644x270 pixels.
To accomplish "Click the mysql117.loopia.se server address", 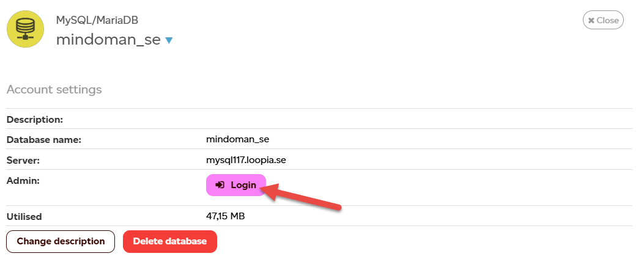I will 246,160.
